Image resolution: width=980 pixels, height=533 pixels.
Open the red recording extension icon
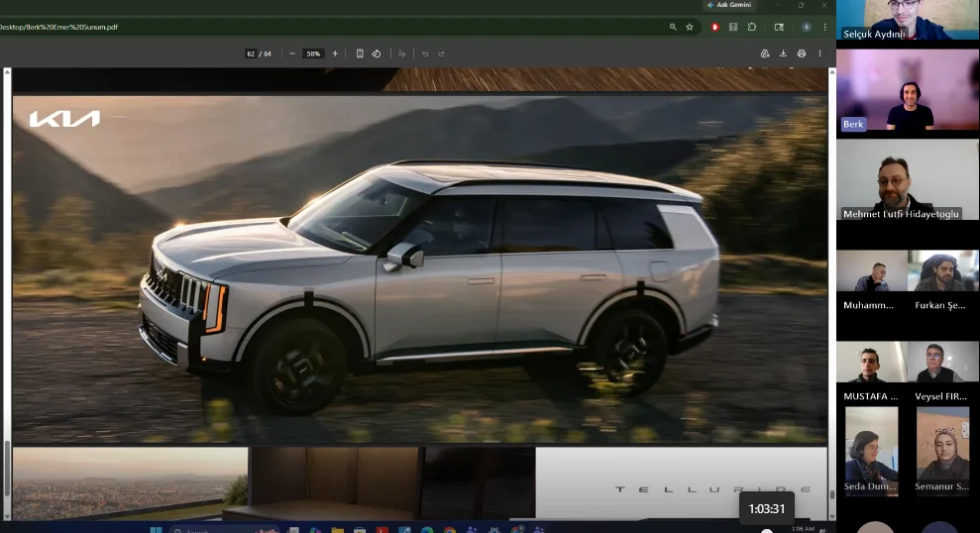pyautogui.click(x=715, y=27)
